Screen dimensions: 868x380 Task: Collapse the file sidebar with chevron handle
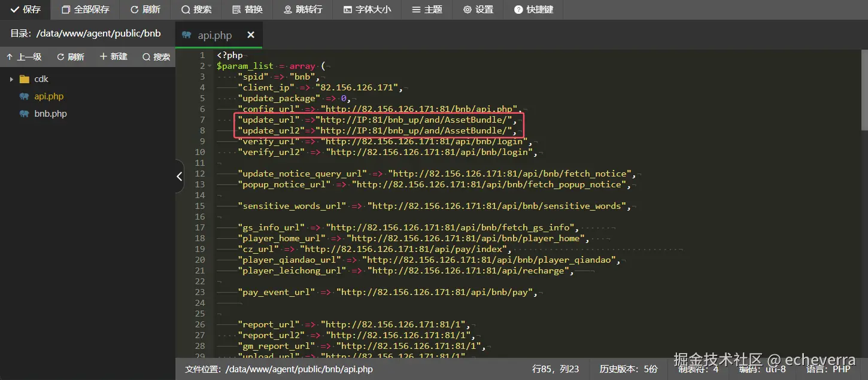point(179,177)
